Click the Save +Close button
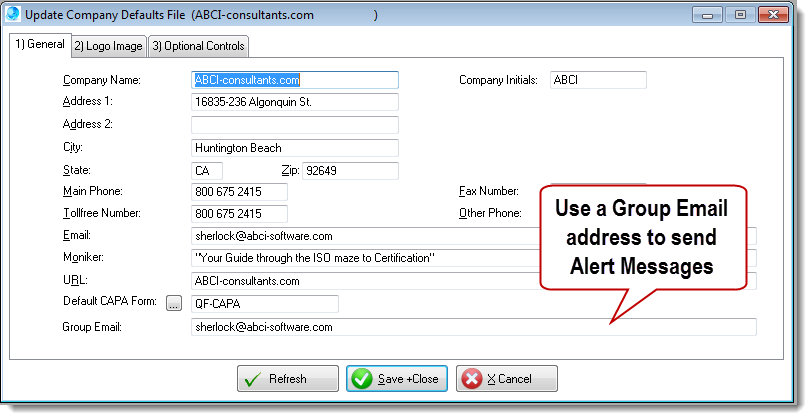This screenshot has width=812, height=420. tap(397, 380)
